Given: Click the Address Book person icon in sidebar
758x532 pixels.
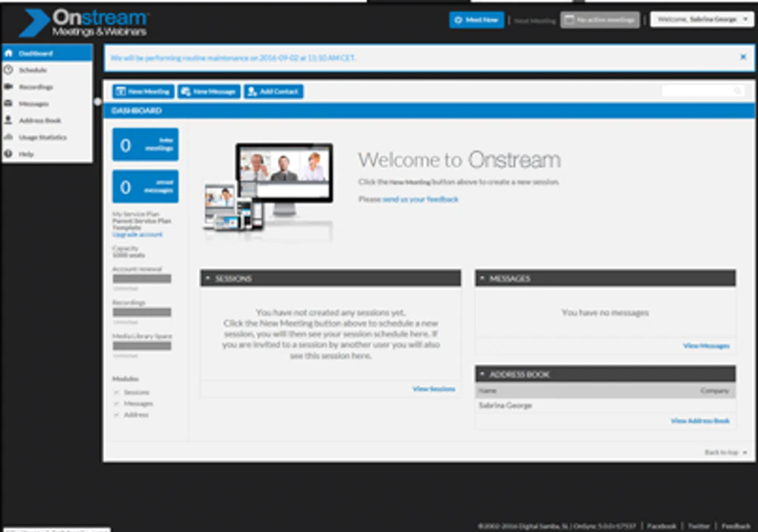Looking at the screenshot, I should pyautogui.click(x=8, y=120).
